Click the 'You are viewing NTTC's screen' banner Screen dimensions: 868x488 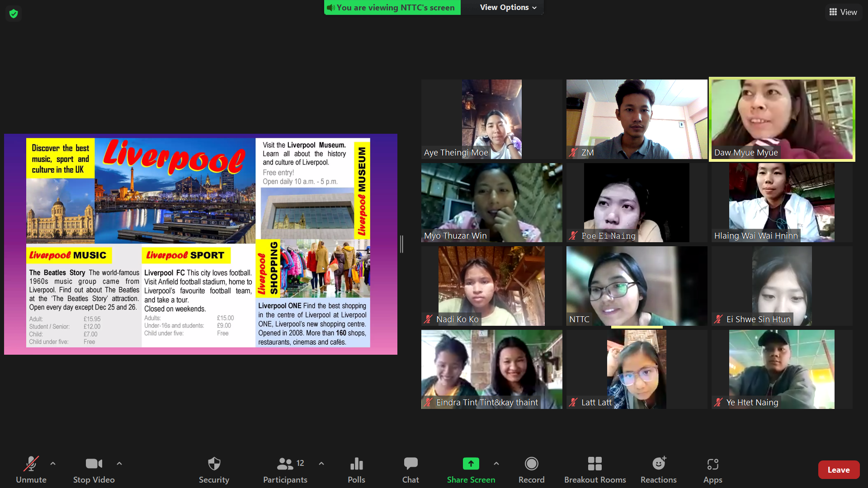pos(392,7)
